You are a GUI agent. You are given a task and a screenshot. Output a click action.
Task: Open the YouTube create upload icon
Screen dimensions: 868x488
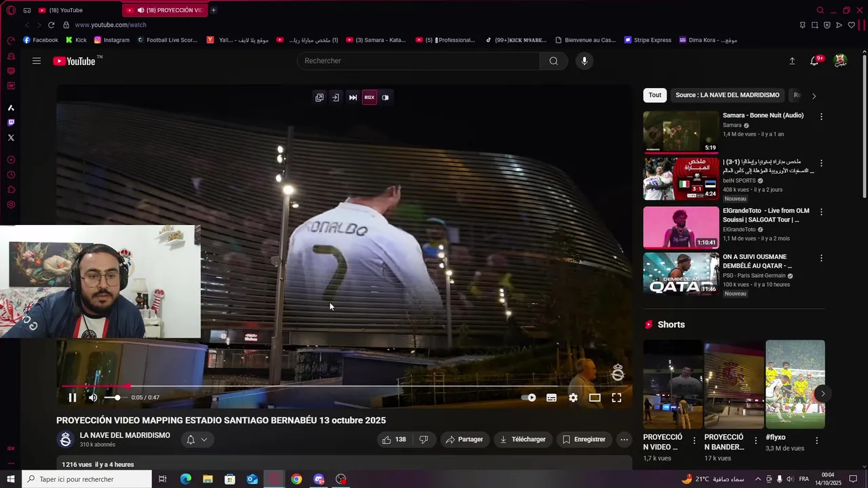coord(792,61)
